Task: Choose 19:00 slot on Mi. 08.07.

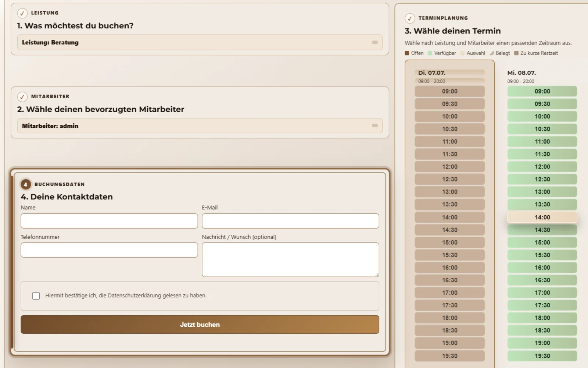Action: (542, 343)
